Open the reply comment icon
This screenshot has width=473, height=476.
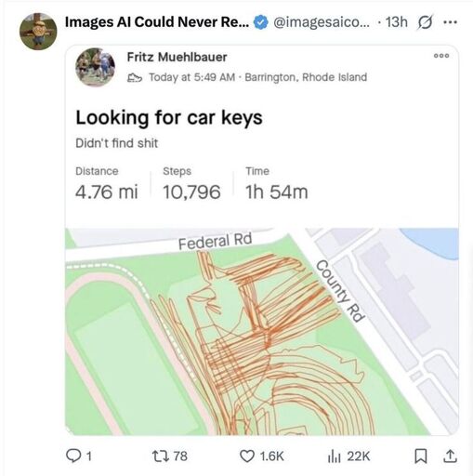coord(73,456)
